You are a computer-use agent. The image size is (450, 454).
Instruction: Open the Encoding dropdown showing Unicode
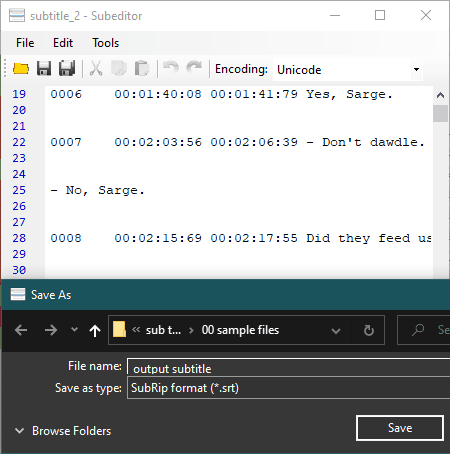tap(416, 69)
